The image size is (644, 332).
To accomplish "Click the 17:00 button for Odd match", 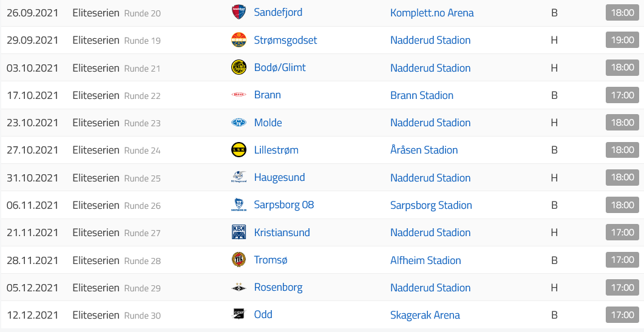I will coord(622,315).
